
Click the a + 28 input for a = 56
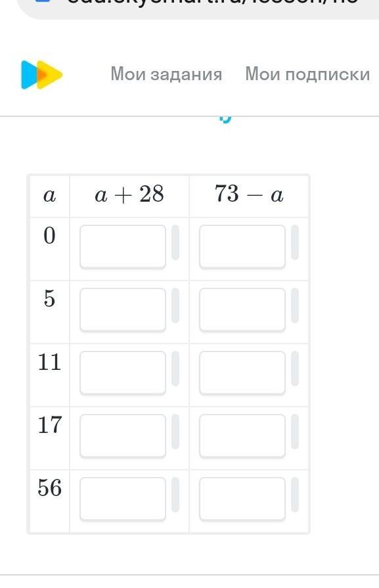point(123,499)
